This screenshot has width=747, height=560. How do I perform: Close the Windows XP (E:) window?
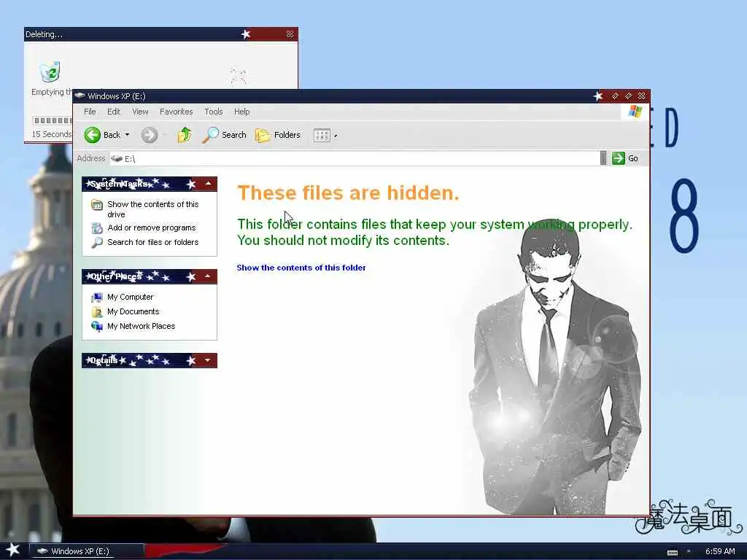tap(642, 96)
